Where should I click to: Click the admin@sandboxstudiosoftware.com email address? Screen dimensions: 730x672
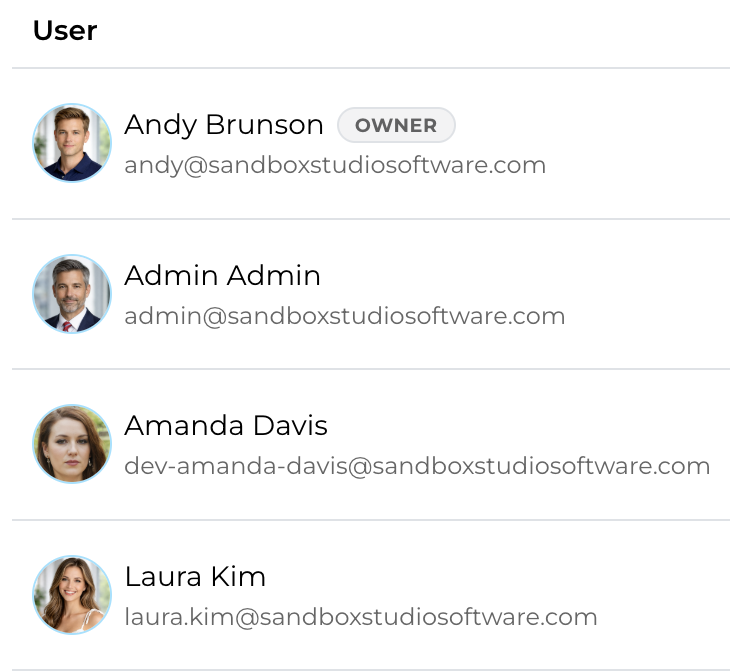coord(344,316)
